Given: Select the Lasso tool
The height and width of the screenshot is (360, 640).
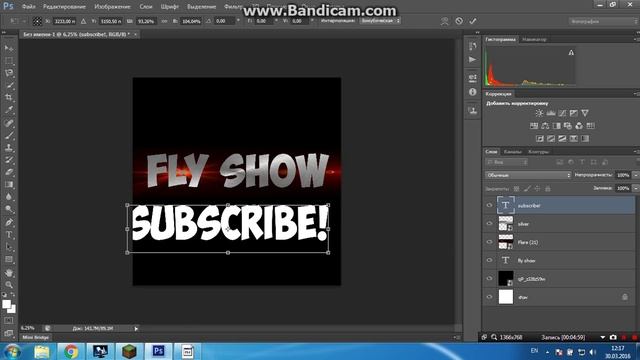Looking at the screenshot, I should [x=9, y=73].
